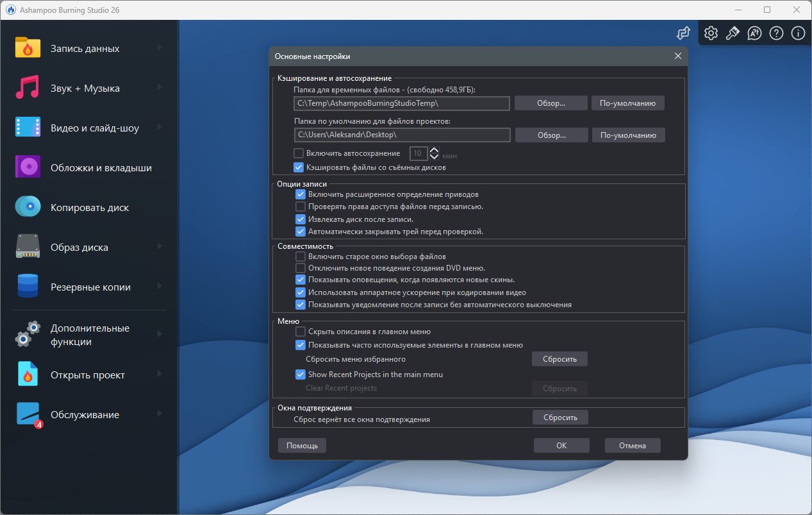This screenshot has height=515, width=812.
Task: Click the Обложки и вкладыши disc icon
Action: pos(28,167)
